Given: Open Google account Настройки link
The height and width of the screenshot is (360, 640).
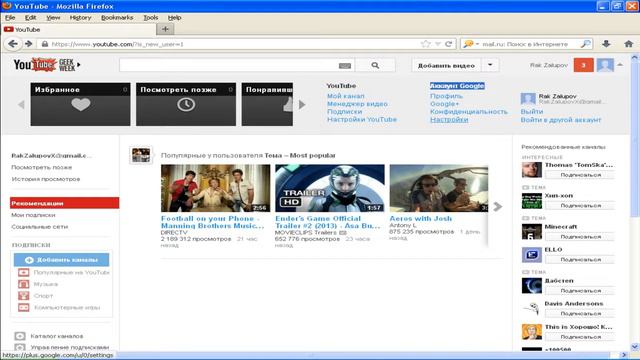Looking at the screenshot, I should (449, 120).
